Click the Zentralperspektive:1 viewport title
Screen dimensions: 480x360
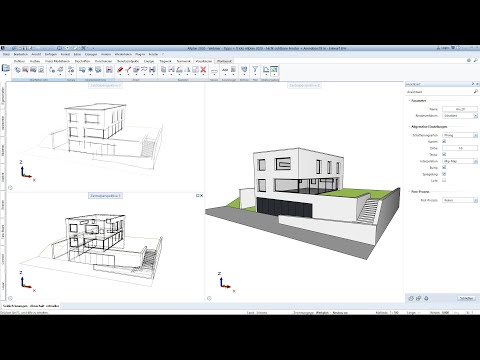coord(105,196)
